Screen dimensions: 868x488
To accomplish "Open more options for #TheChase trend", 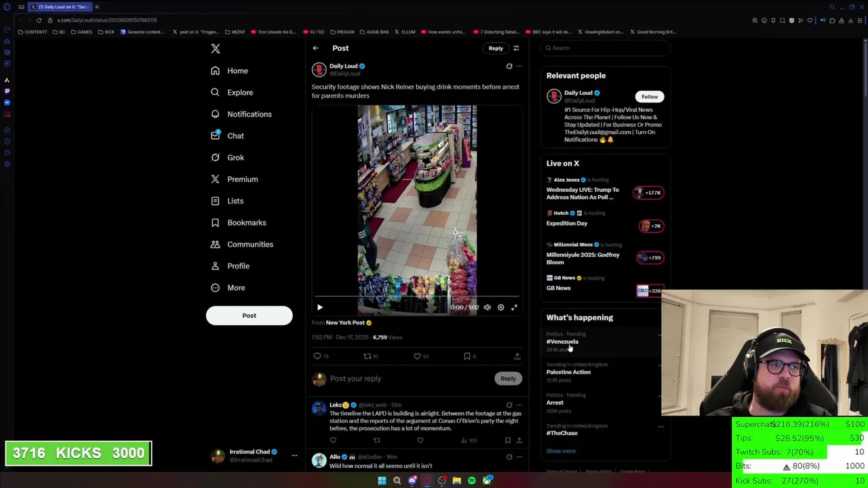I will [x=661, y=427].
